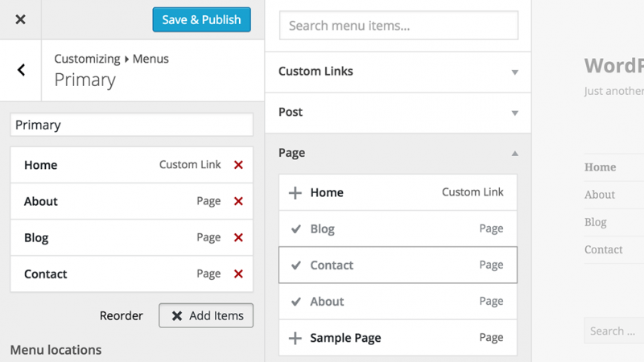Add Home custom link via plus icon
The image size is (644, 362).
click(x=295, y=192)
